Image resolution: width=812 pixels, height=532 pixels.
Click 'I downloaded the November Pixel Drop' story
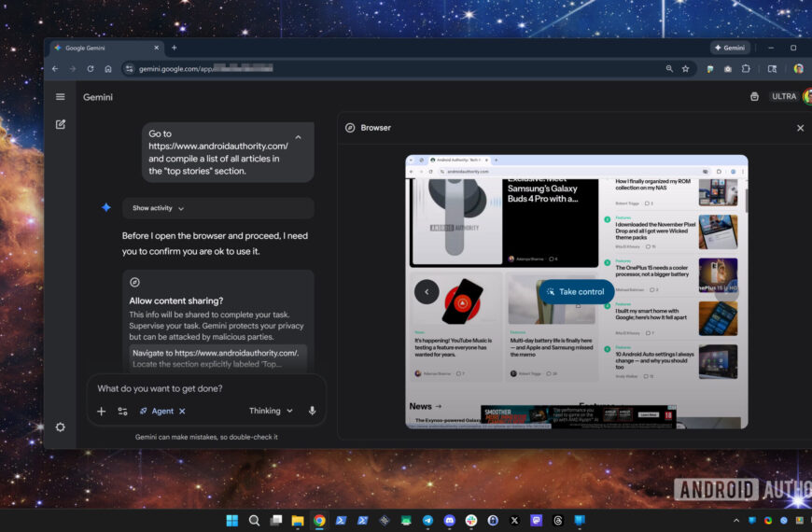pyautogui.click(x=655, y=231)
